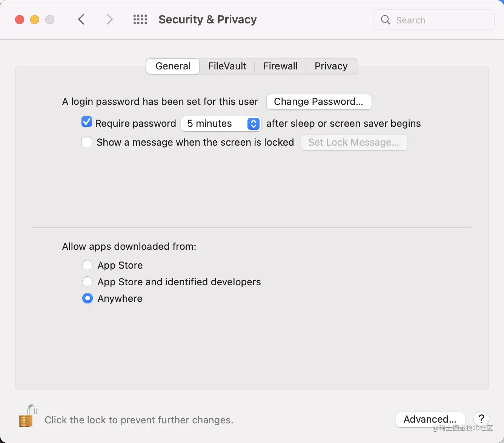This screenshot has width=504, height=443.
Task: Switch to the FileVault tab
Action: (x=227, y=66)
